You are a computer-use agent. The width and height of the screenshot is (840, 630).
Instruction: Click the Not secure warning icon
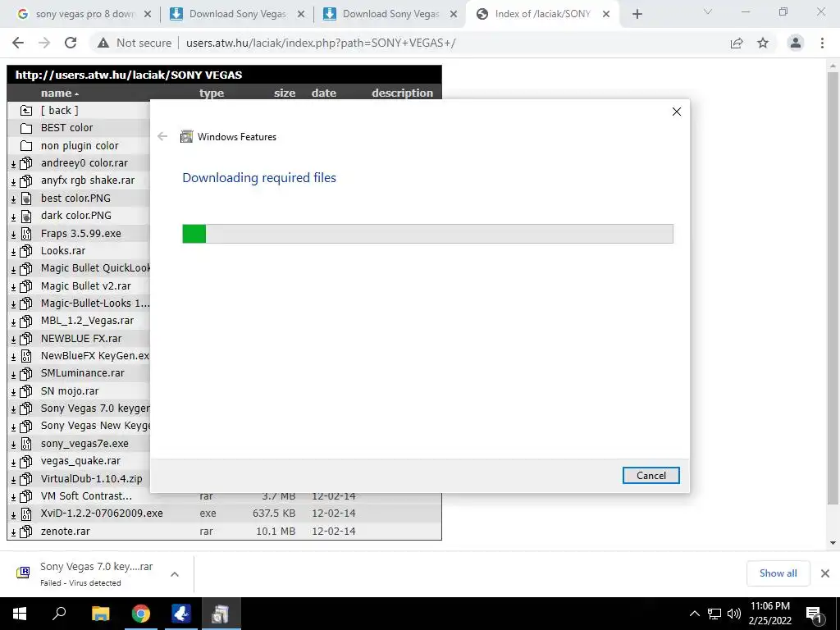coord(103,43)
